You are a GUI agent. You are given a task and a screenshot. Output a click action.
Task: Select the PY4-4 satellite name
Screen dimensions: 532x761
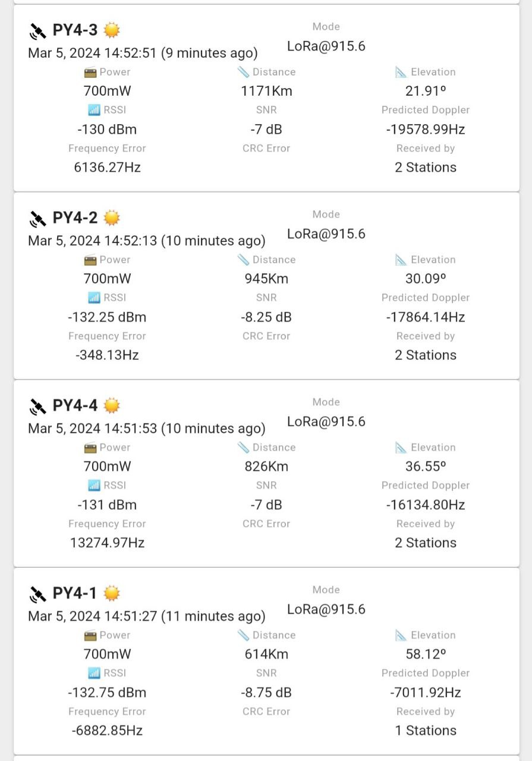point(75,406)
